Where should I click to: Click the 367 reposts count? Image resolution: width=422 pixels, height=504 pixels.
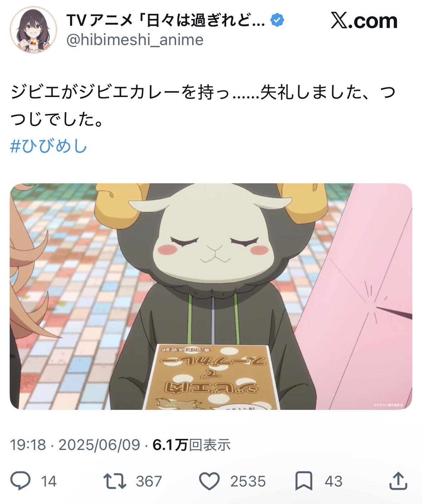coord(149,481)
